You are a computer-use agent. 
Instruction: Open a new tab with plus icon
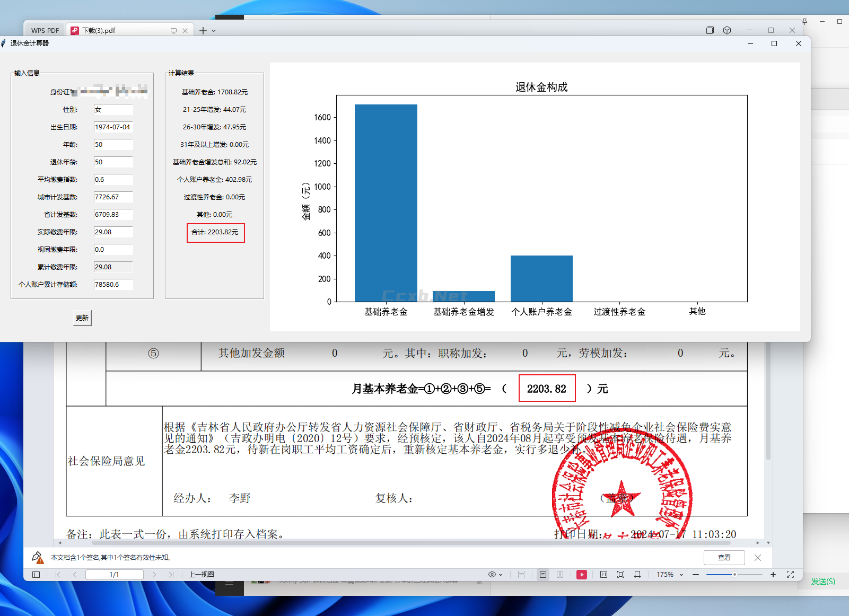click(x=203, y=31)
